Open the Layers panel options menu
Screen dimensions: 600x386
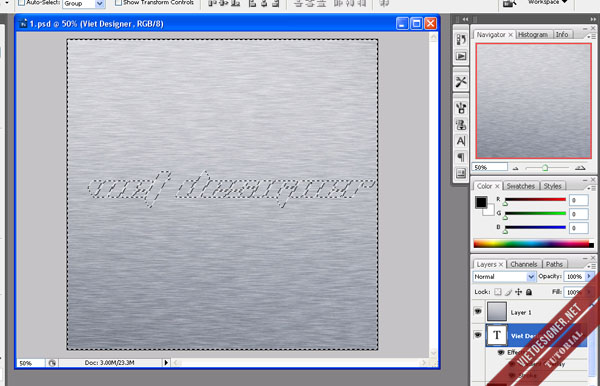[x=591, y=266]
